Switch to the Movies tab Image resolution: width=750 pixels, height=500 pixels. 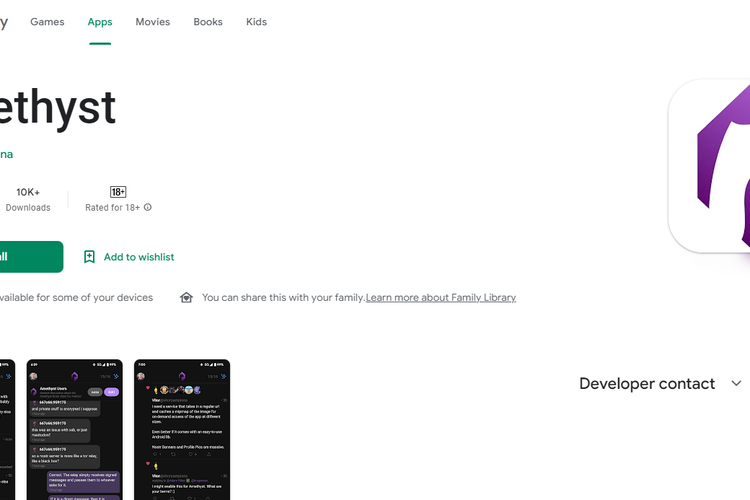coord(153,22)
